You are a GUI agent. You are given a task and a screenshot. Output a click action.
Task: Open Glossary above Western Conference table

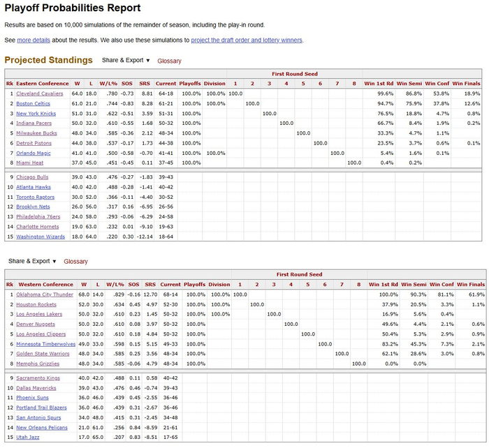click(x=75, y=262)
